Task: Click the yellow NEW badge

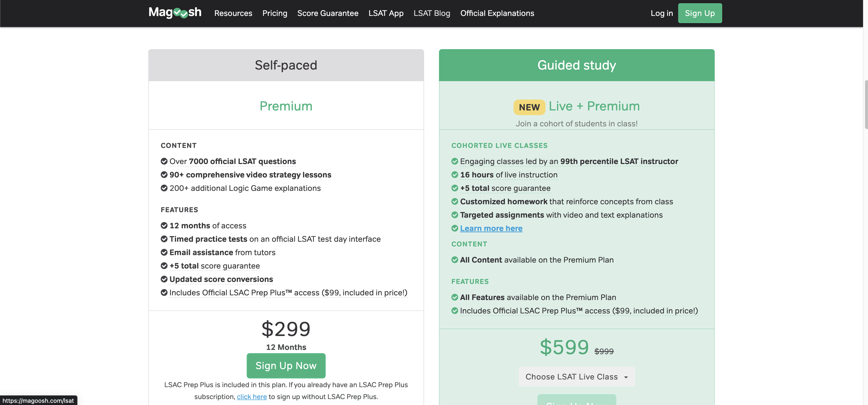Action: (x=529, y=107)
